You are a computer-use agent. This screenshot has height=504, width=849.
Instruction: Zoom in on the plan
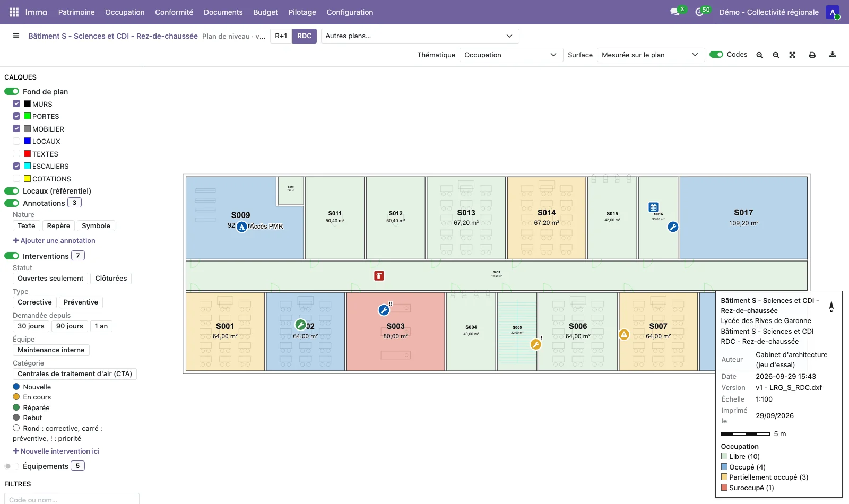tap(759, 55)
